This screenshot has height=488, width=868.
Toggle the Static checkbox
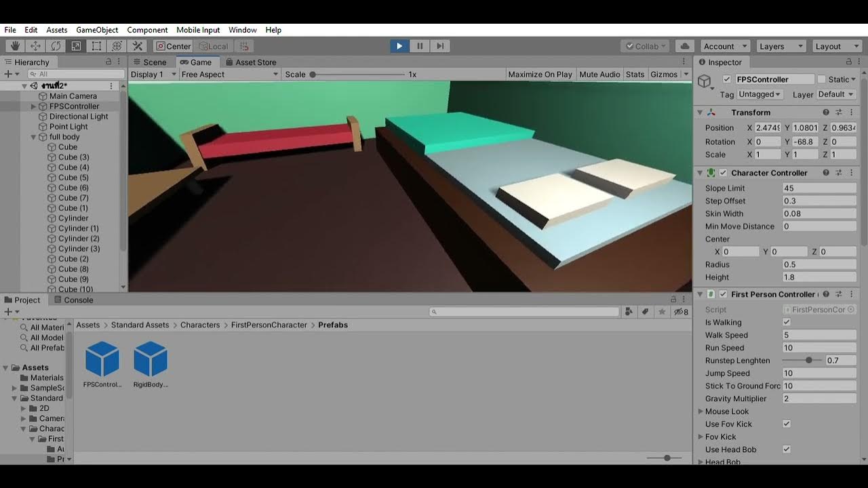tap(822, 79)
